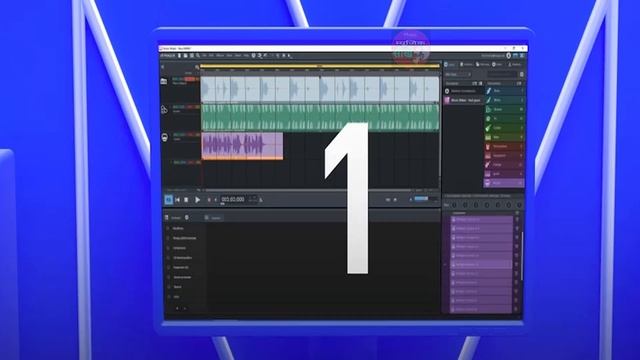Image resolution: width=640 pixels, height=360 pixels.
Task: Click the search magnifier icon in the top toolbar
Action: point(198,56)
